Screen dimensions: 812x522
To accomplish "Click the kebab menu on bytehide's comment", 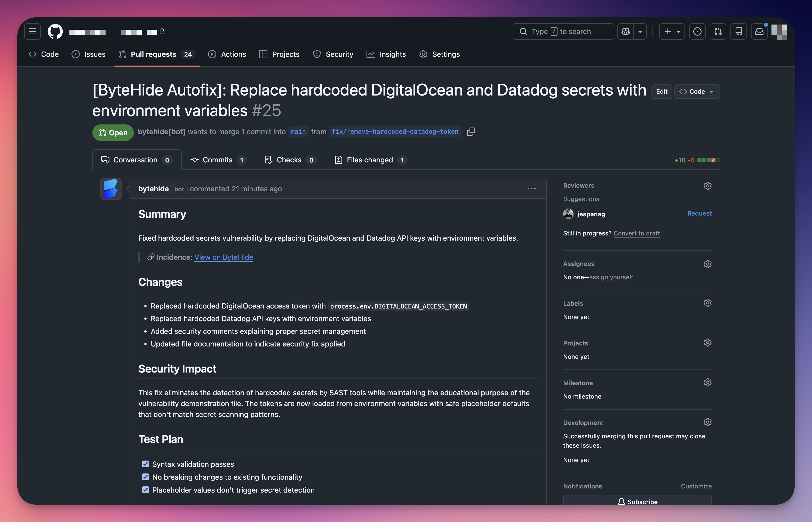I will pyautogui.click(x=531, y=189).
